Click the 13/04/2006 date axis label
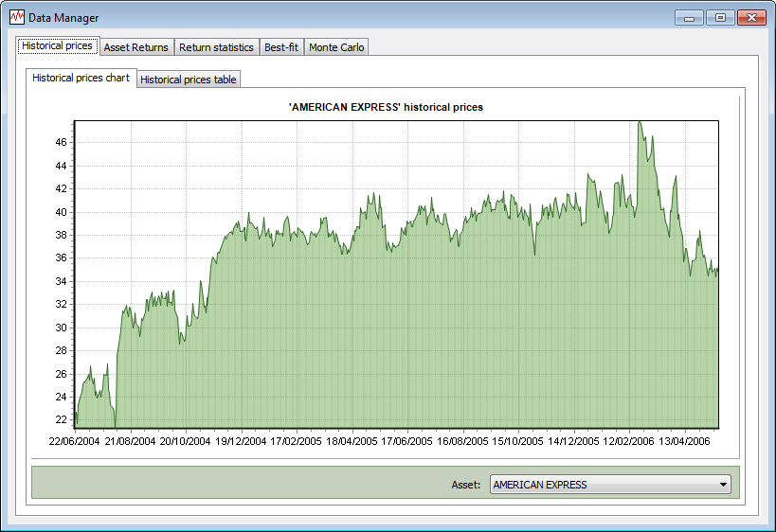Image resolution: width=776 pixels, height=532 pixels. [x=684, y=441]
